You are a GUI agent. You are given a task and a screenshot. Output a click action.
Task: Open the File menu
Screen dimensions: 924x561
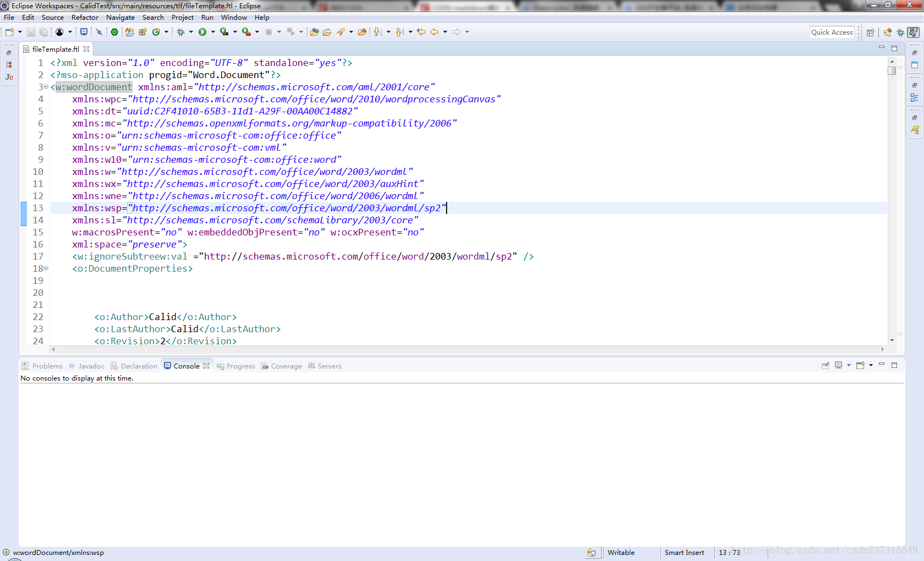tap(9, 18)
